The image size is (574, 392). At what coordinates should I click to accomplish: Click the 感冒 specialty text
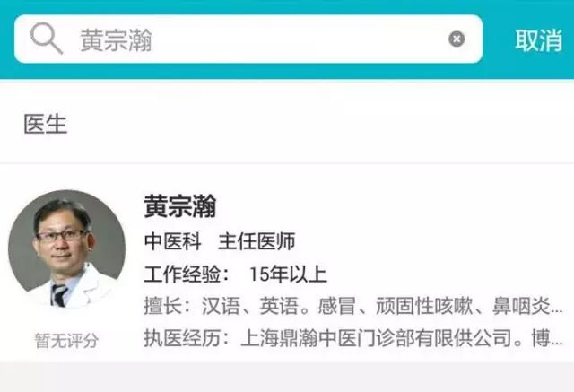point(337,306)
